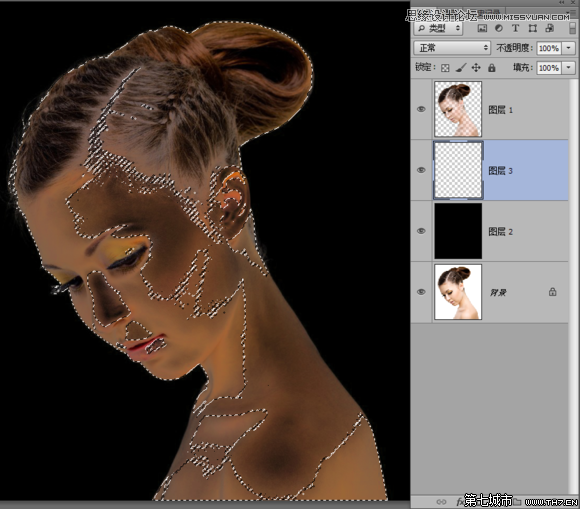Select 图层 3 transparent thumbnail

458,170
